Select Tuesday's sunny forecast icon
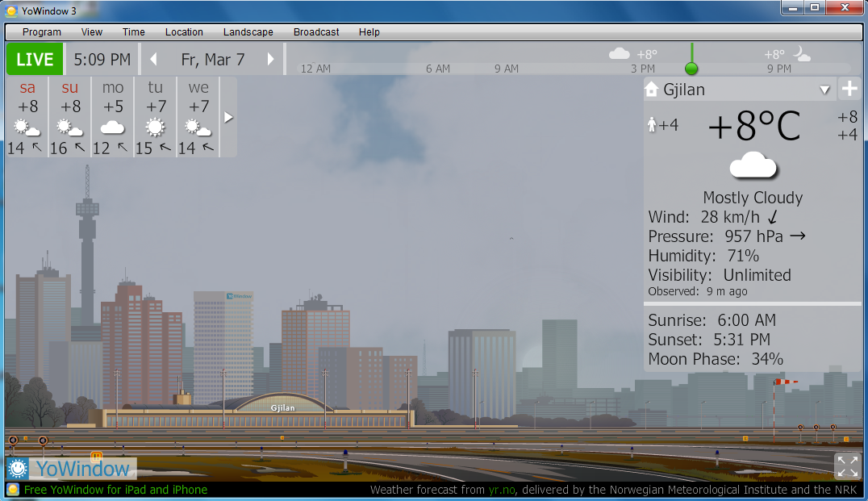 tap(155, 127)
